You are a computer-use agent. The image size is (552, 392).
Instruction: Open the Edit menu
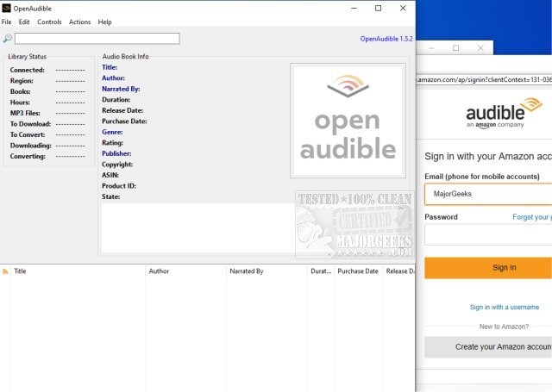click(x=24, y=22)
